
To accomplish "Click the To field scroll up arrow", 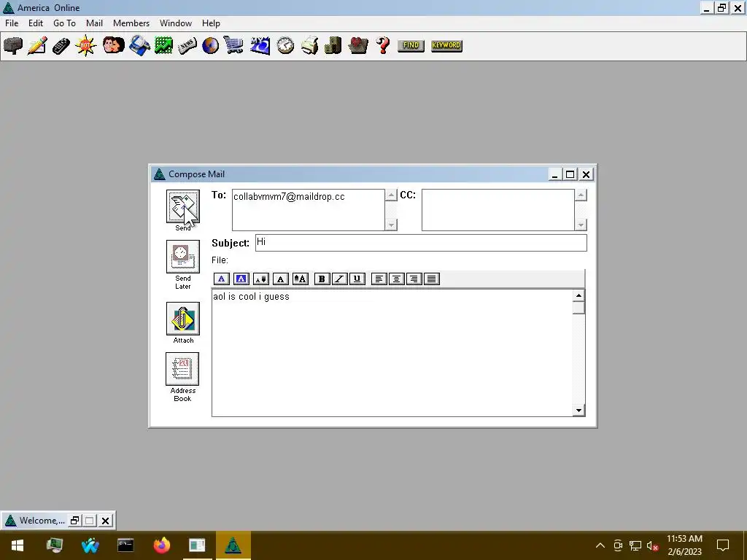I will (x=391, y=195).
